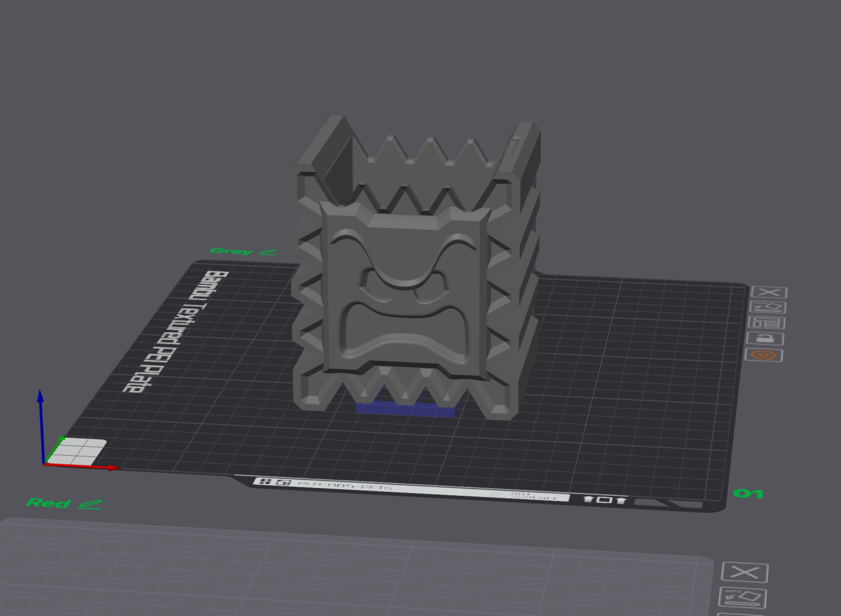Auto orient objects on the Red plate
The image size is (841, 616).
(x=742, y=598)
